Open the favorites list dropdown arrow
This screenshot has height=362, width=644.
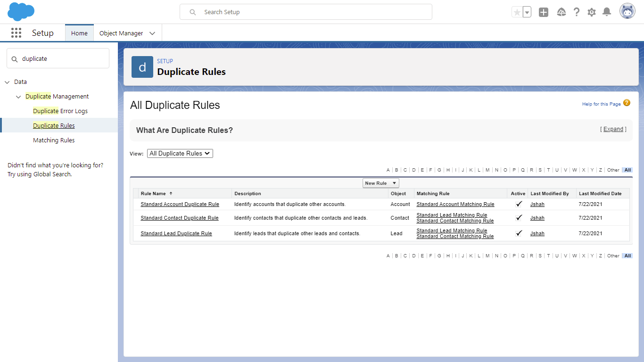coord(527,12)
